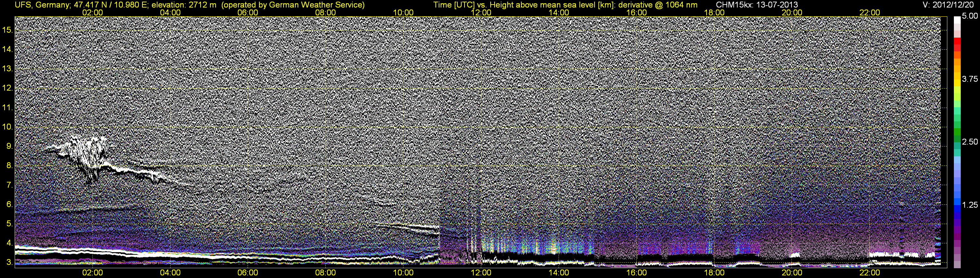The width and height of the screenshot is (980, 278).
Task: Click the 15 km height axis label
Action: coord(7,30)
